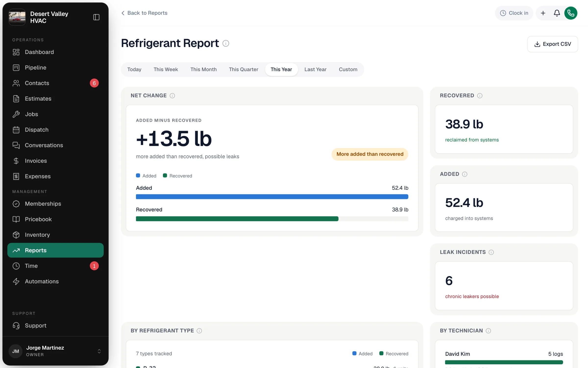Select Reports in the sidebar
Image resolution: width=588 pixels, height=368 pixels.
pyautogui.click(x=56, y=250)
